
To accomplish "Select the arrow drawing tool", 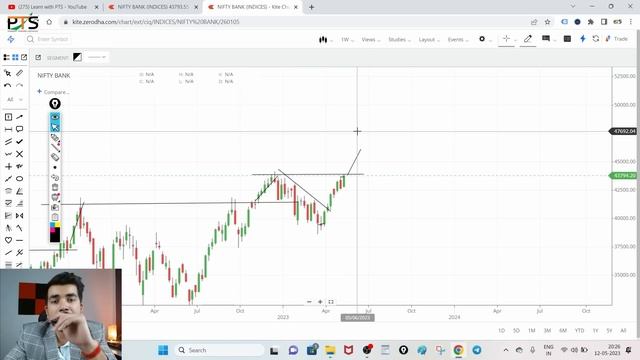I will 19,117.
